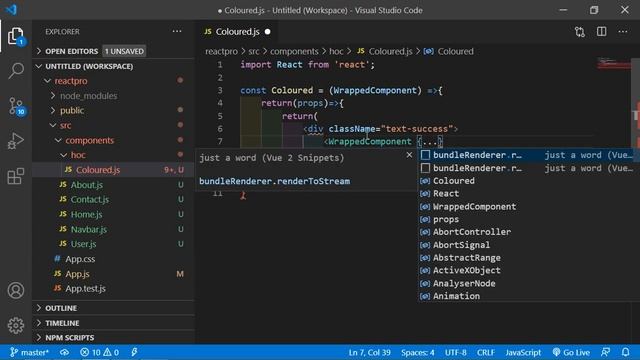This screenshot has height=360, width=640.
Task: Open the Run and Debug view
Action: 16,141
